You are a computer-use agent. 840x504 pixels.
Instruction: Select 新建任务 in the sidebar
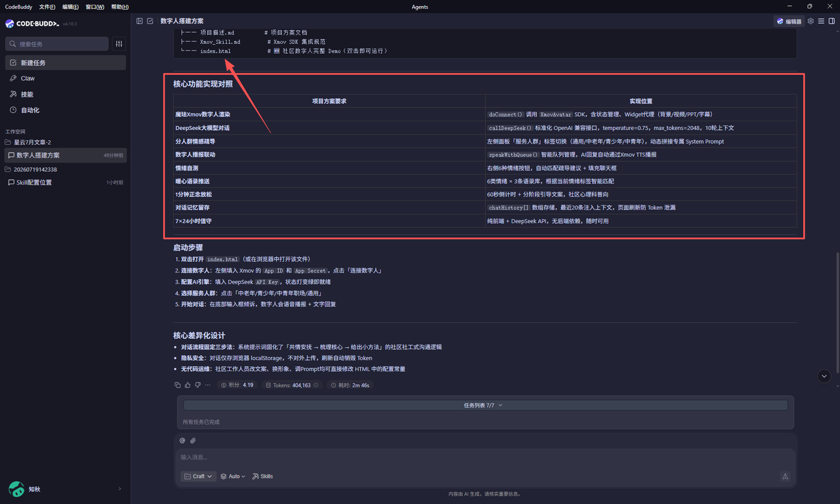tap(66, 63)
